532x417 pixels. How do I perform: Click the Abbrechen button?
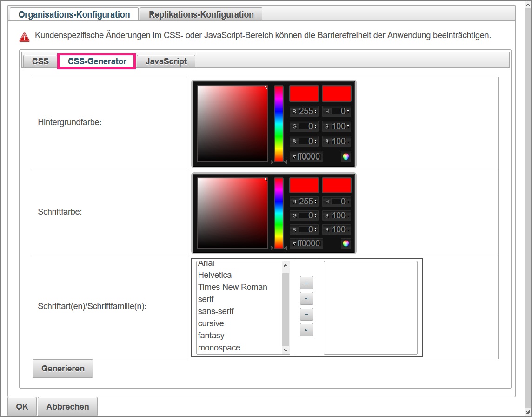(67, 406)
